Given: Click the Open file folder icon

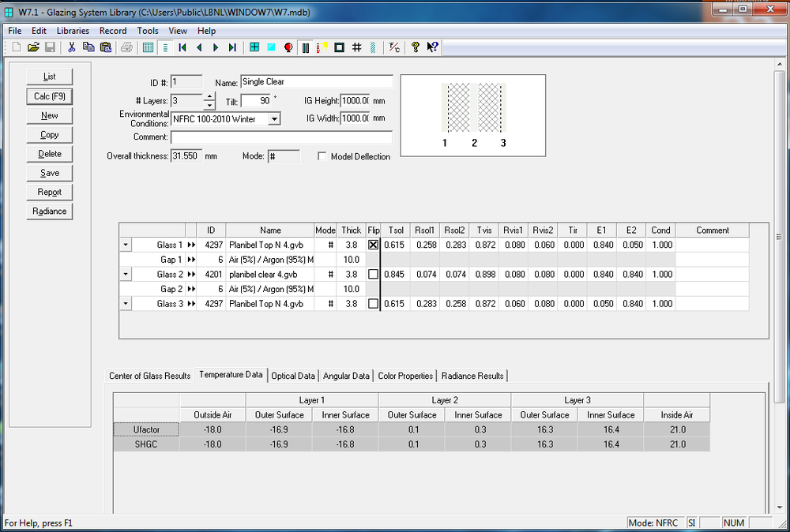Looking at the screenshot, I should coord(33,47).
